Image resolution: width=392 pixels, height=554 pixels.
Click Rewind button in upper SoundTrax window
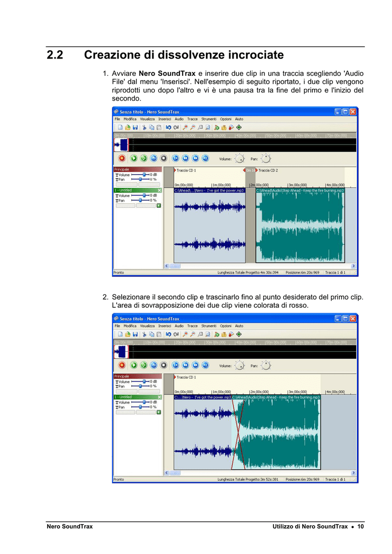tap(185, 159)
